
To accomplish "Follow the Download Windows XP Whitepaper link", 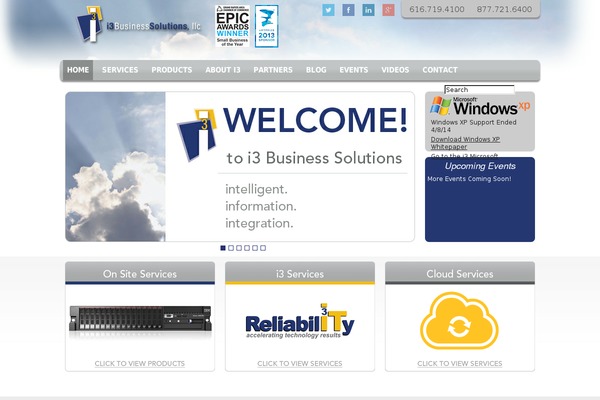I will pos(465,143).
